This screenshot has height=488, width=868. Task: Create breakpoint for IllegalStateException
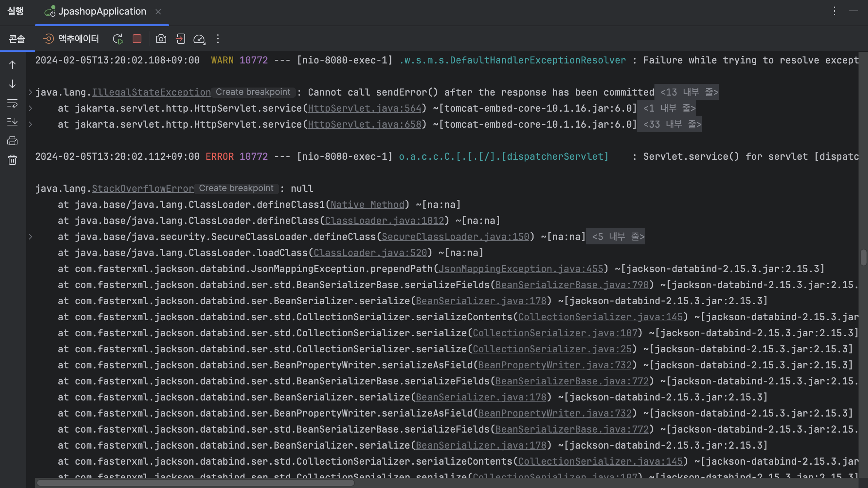[x=253, y=92]
